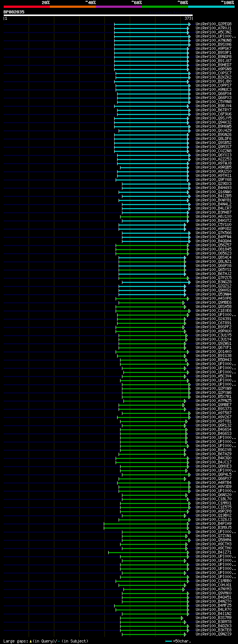Viewport: 238px width, 644px height.
Task: Select the UniRef100_A8J1X0 label
Action: coord(213,217)
